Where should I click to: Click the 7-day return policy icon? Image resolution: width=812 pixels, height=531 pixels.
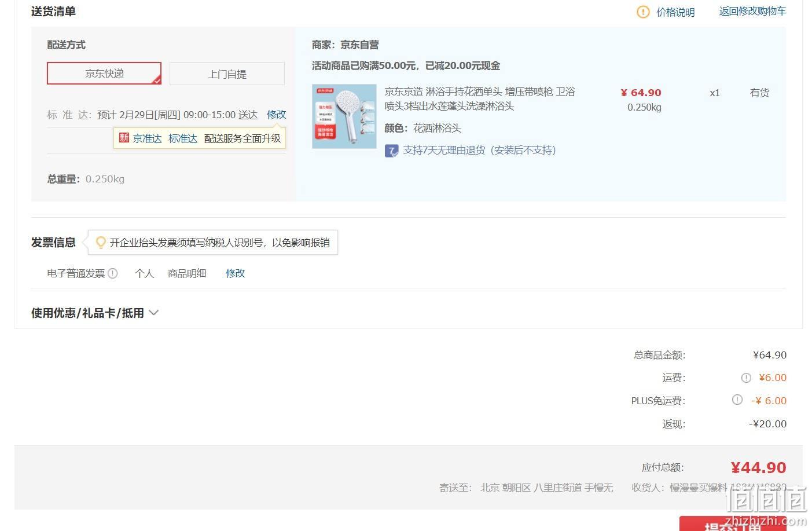[x=391, y=151]
